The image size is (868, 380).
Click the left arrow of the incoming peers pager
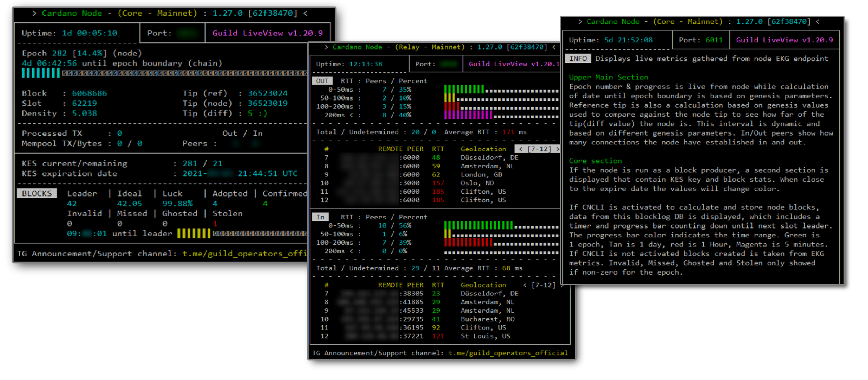point(525,285)
